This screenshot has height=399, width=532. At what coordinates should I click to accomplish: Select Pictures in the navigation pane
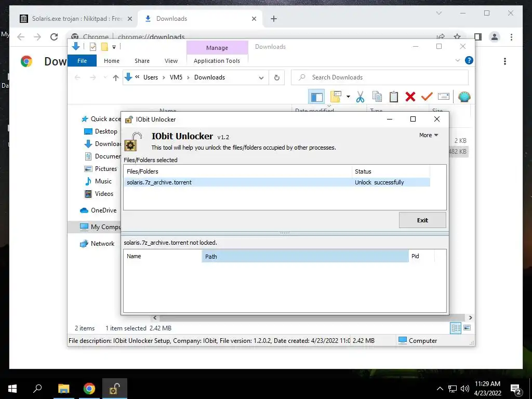point(100,169)
